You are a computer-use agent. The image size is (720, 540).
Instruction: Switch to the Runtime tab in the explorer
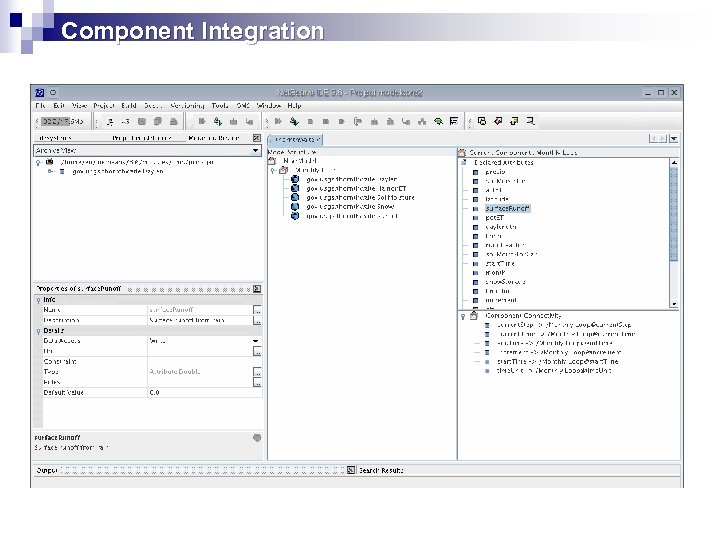coord(214,138)
